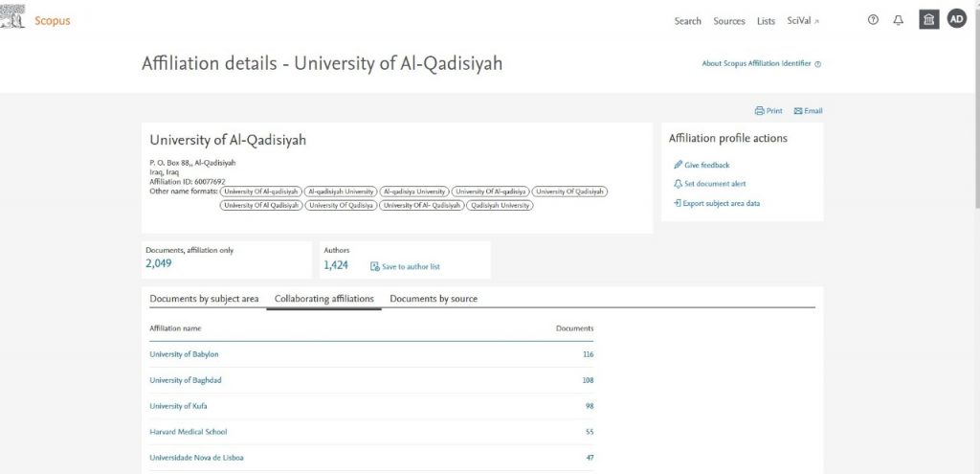Click the Elsevier tree logo
Screen dimensions: 980x474
pyautogui.click(x=12, y=17)
